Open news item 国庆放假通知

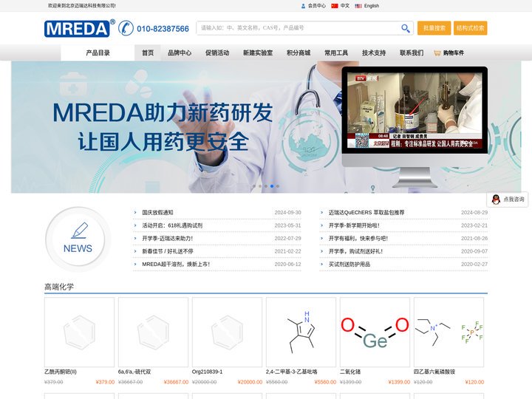pos(157,212)
